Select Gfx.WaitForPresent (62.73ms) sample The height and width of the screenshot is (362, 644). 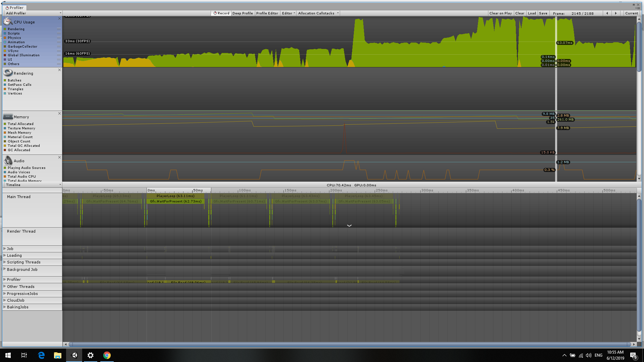point(175,201)
